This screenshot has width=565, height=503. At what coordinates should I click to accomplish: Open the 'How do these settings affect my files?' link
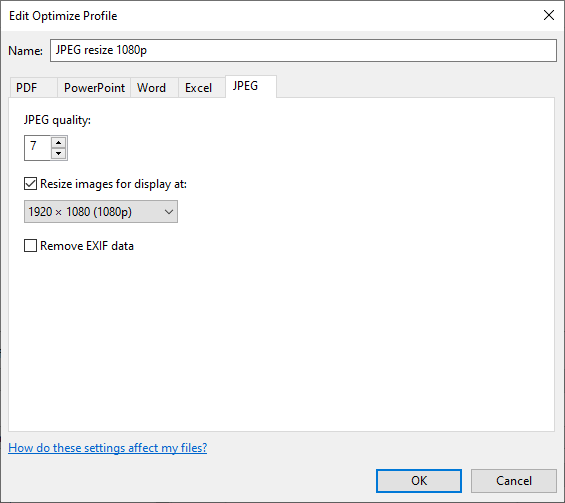[107, 448]
